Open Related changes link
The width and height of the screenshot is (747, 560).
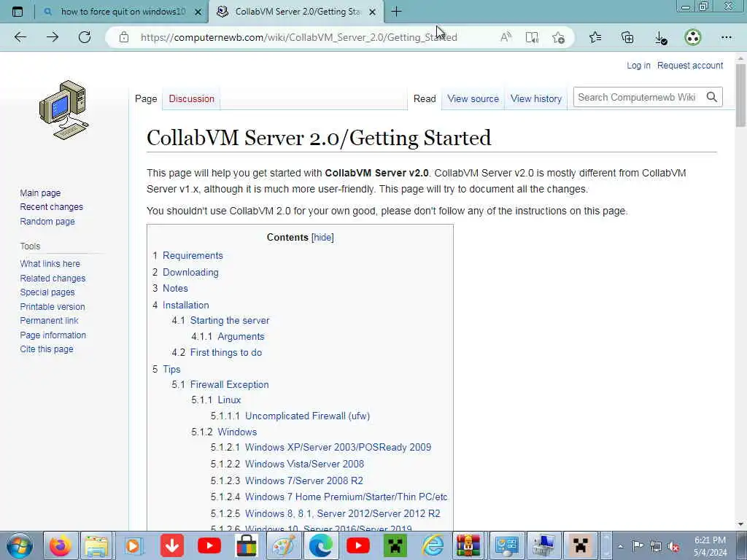coord(53,278)
